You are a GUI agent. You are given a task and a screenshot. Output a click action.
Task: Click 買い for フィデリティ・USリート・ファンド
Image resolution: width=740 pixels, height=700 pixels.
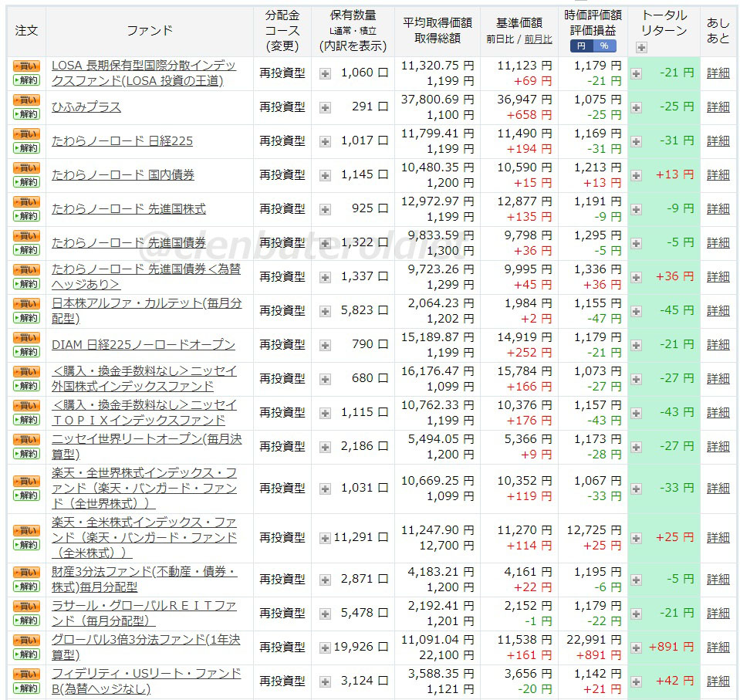tap(26, 674)
